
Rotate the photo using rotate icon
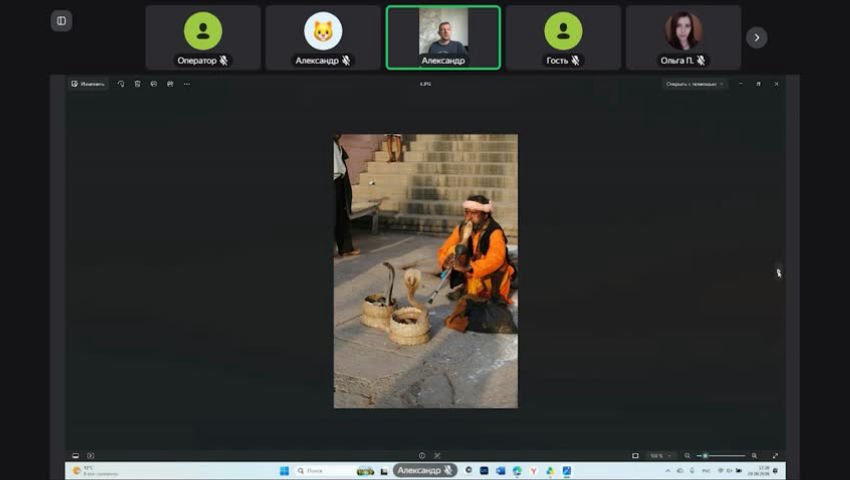(x=121, y=84)
